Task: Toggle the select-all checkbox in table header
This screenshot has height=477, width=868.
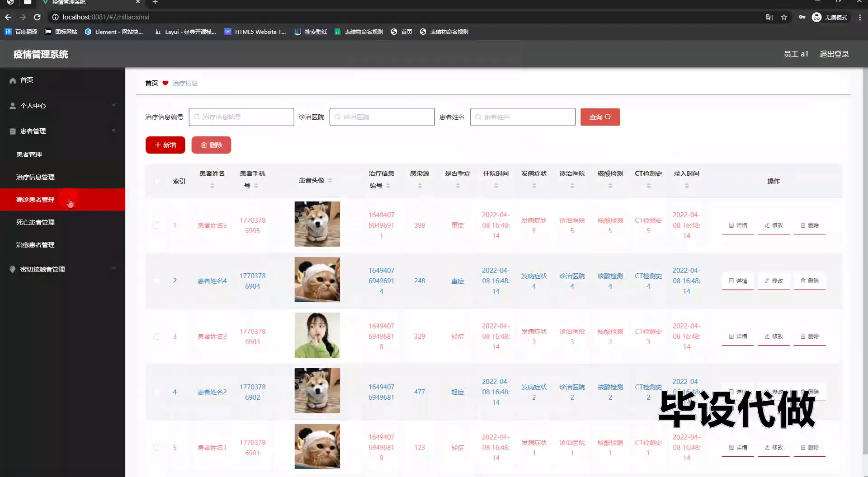Action: pos(157,181)
